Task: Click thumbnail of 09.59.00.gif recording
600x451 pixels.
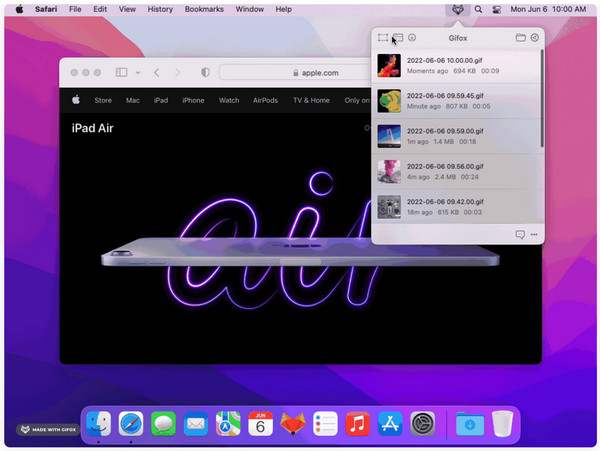Action: (389, 136)
